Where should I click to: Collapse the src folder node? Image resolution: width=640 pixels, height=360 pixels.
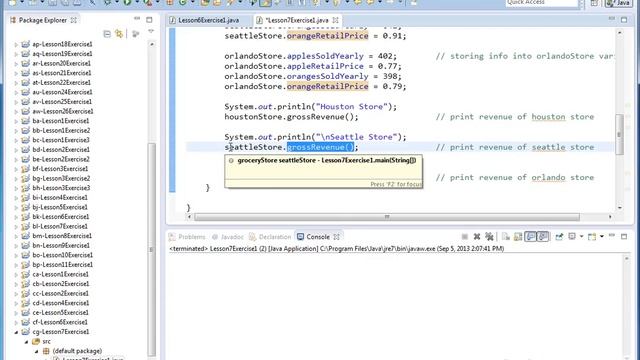click(x=27, y=342)
